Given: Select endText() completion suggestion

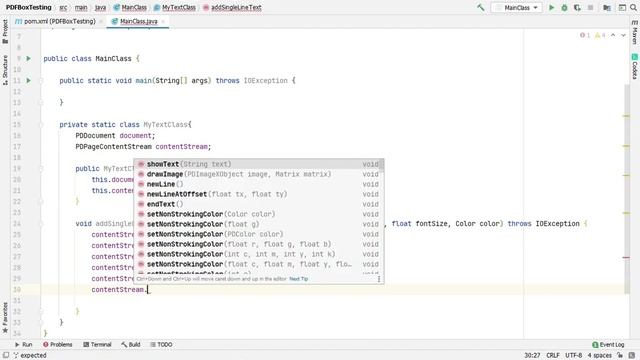Looking at the screenshot, I should point(256,204).
